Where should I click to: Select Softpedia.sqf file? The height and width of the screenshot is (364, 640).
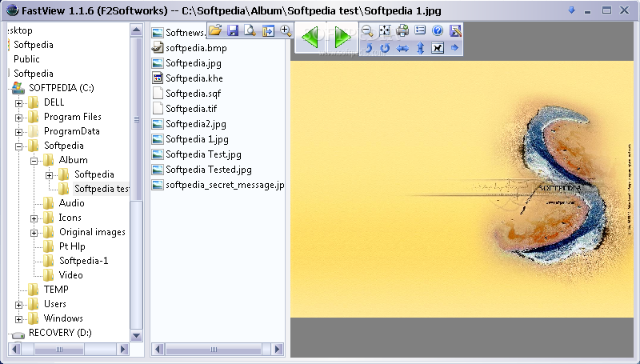193,94
